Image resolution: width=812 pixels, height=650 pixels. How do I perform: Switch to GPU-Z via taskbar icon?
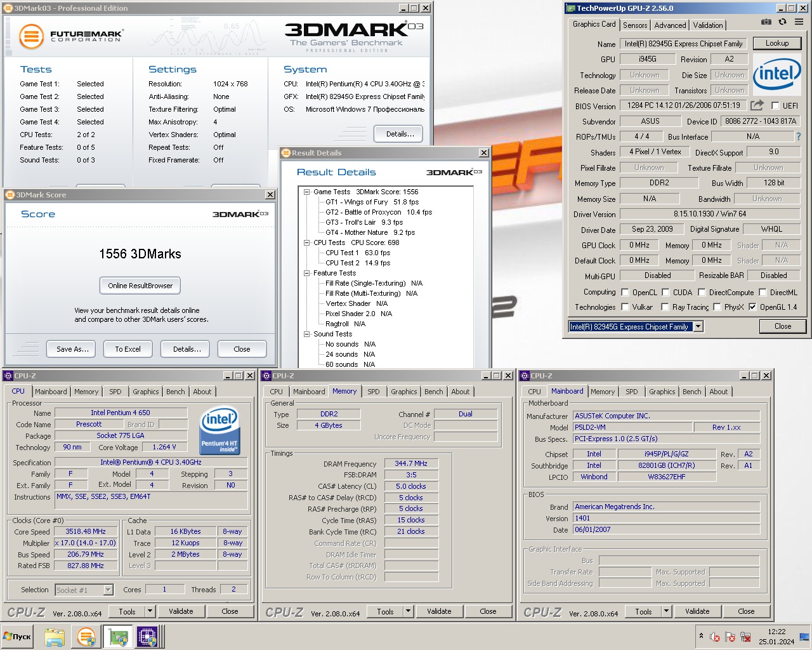click(118, 637)
